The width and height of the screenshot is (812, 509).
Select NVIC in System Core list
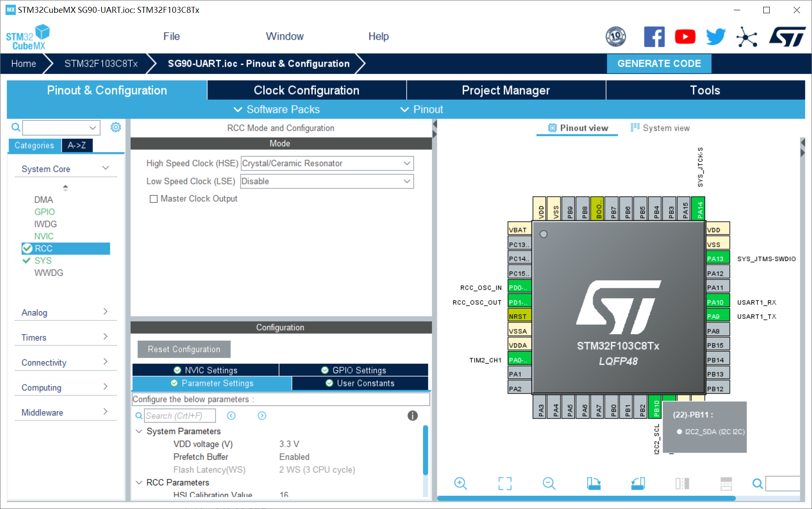[44, 236]
